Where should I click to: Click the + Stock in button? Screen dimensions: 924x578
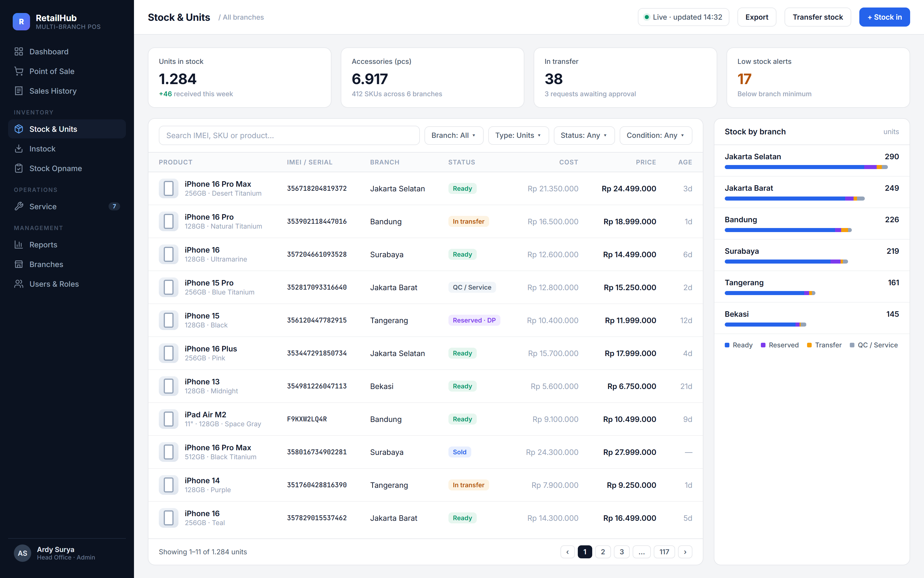(x=884, y=17)
